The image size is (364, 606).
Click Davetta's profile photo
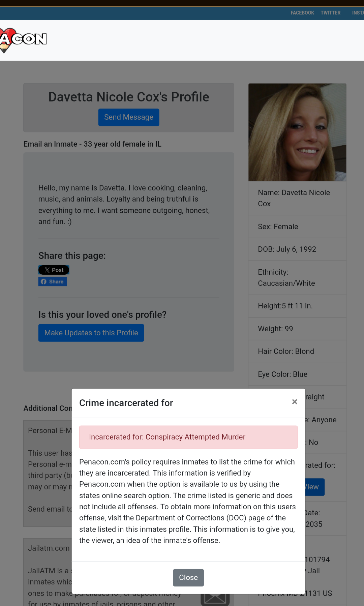tap(297, 132)
